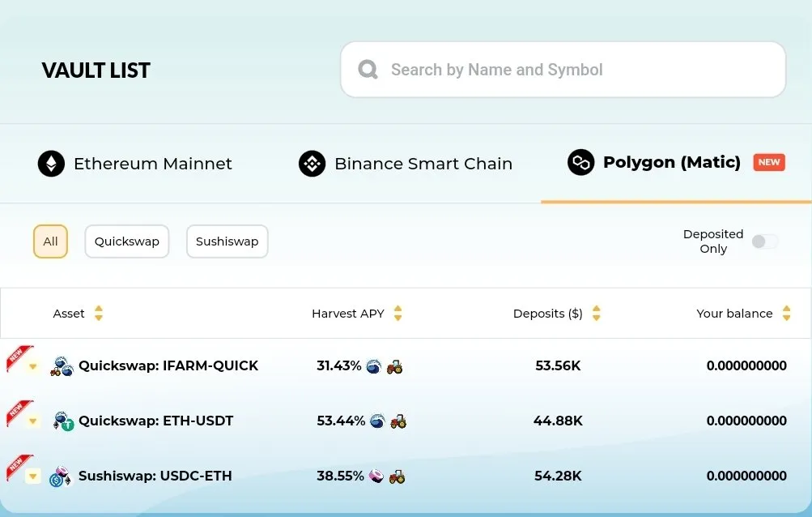Screen dimensions: 812x517
Task: Toggle the Deposited Only switch
Action: (765, 241)
